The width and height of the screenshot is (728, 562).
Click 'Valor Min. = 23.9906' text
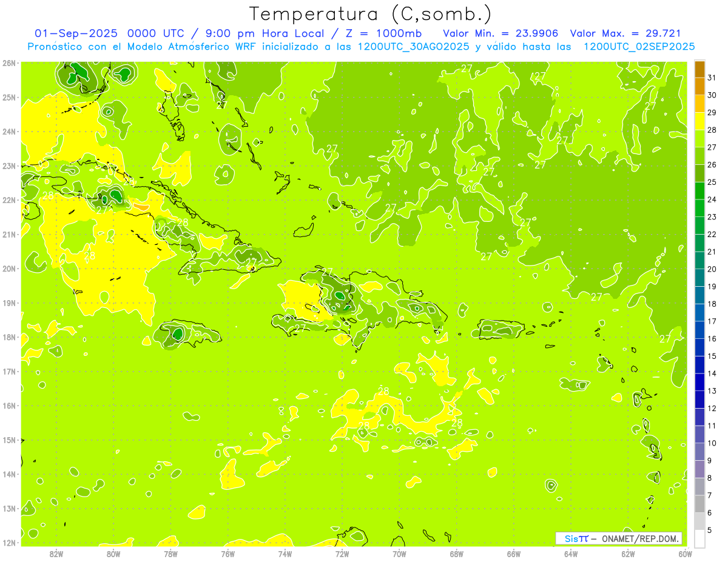click(500, 33)
